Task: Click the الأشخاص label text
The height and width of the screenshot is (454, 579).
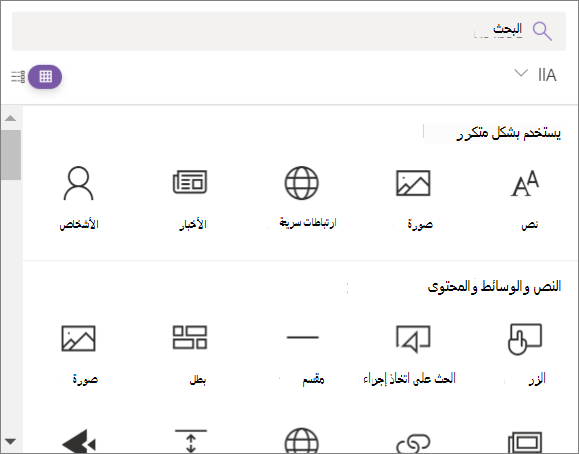Action: point(79,224)
